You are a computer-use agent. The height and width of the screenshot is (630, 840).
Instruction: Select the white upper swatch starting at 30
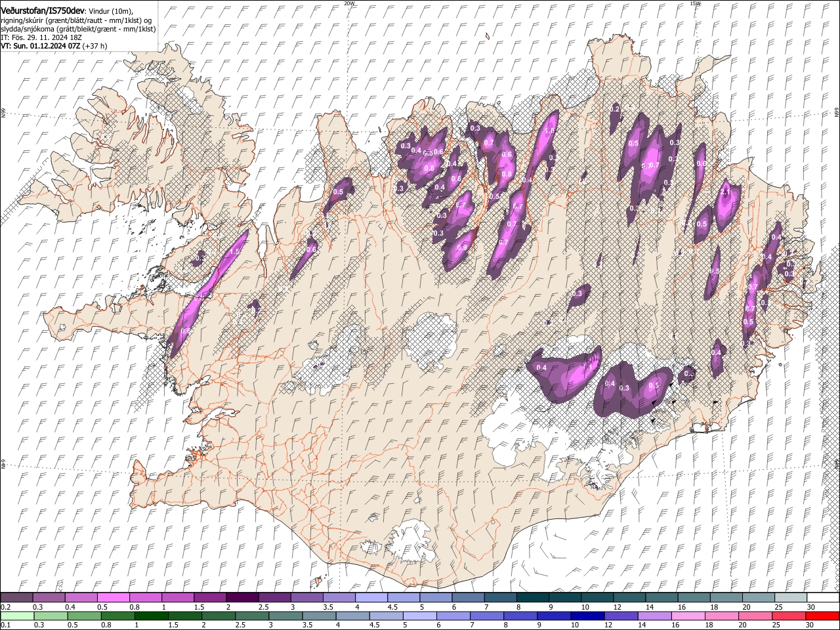click(822, 597)
